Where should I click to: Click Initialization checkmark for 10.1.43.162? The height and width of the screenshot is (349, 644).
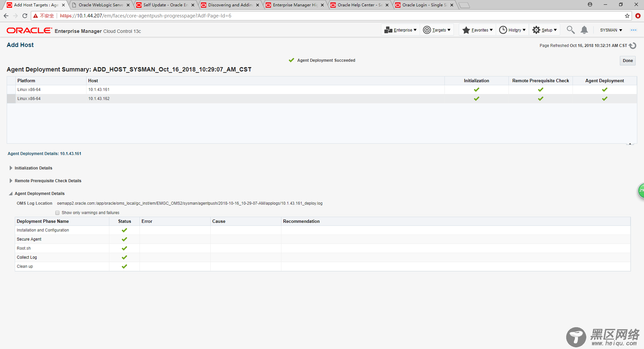pyautogui.click(x=476, y=99)
